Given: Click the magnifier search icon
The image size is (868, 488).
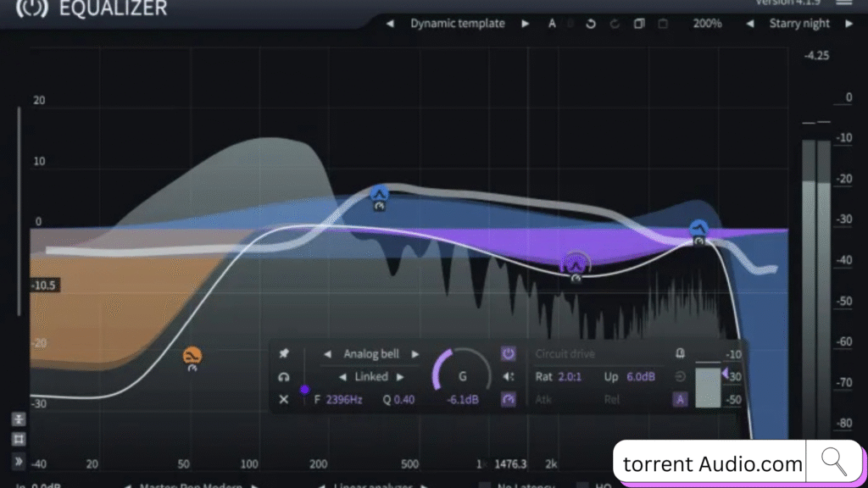Looking at the screenshot, I should point(834,462).
